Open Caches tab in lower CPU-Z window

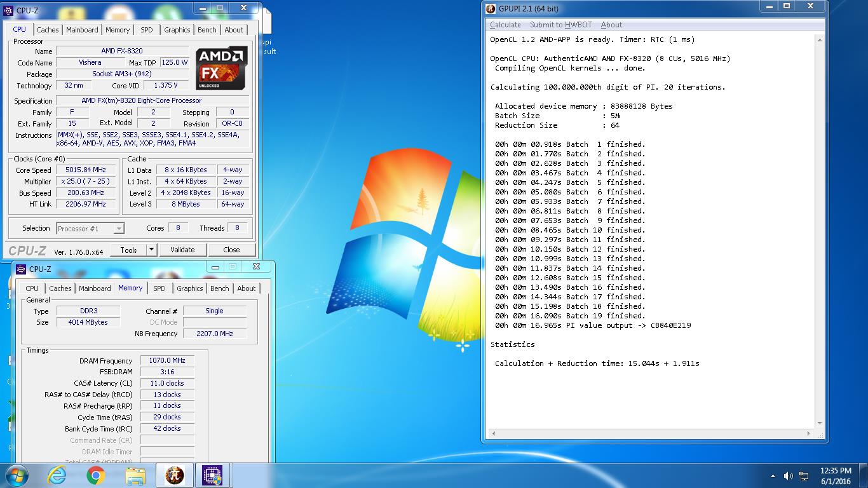point(60,288)
